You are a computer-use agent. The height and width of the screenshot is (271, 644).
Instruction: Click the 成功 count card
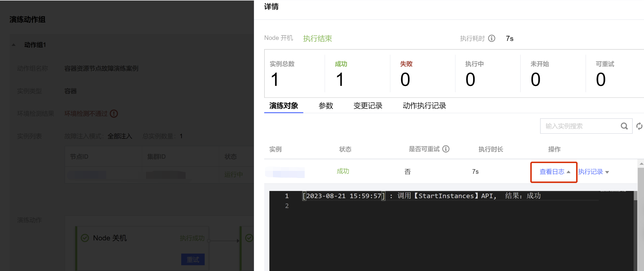[x=357, y=73]
